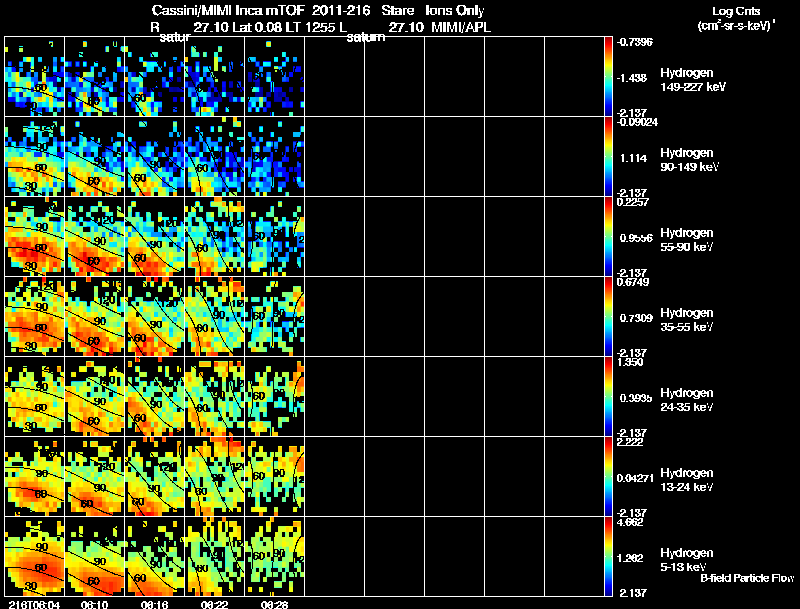Click the -1.438 scale midpoint value
Screen dimensions: 800x609
click(x=632, y=78)
